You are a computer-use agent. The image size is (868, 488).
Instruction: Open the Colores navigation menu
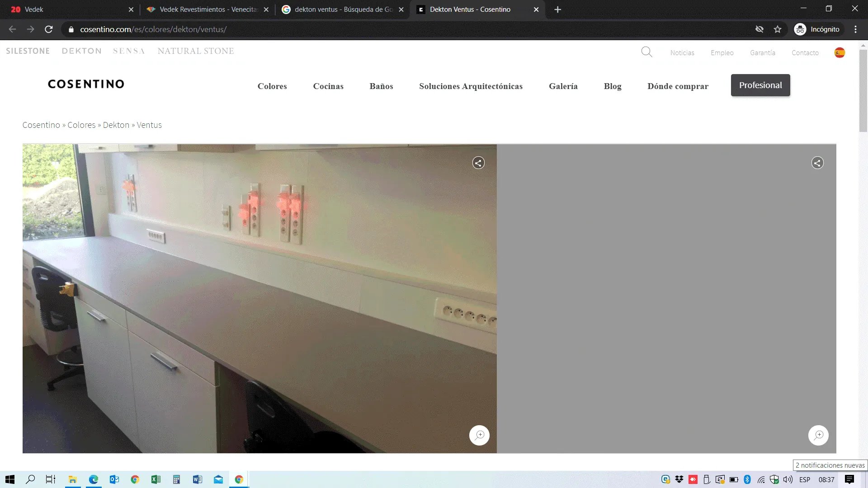click(x=272, y=86)
